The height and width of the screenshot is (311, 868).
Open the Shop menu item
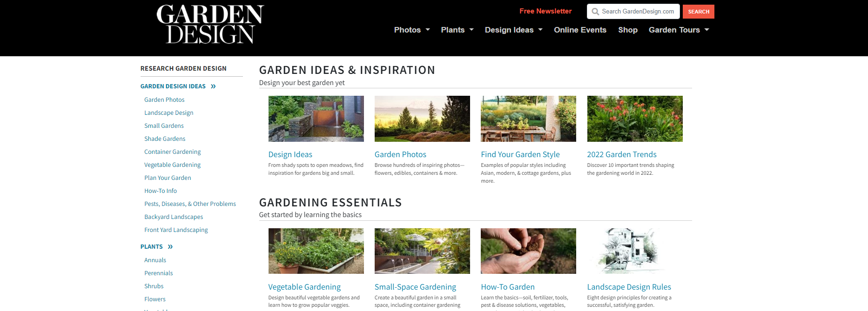[628, 30]
